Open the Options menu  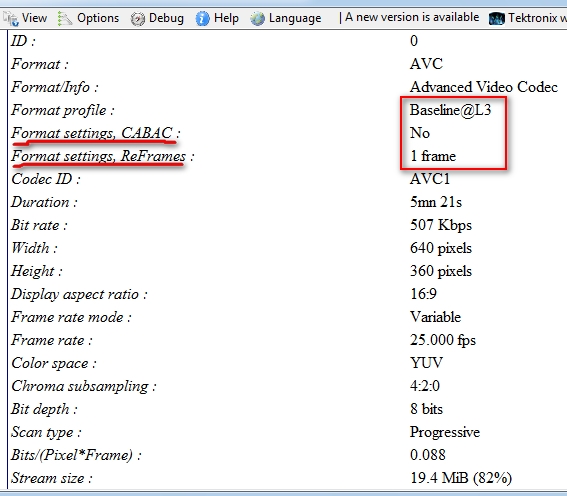(x=98, y=18)
